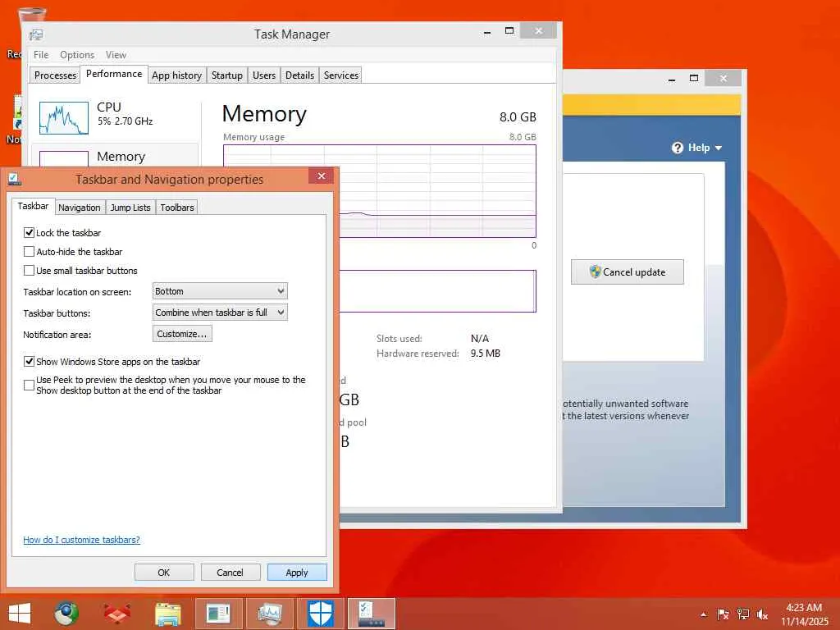The width and height of the screenshot is (840, 630).
Task: Open Taskbar buttons combine dropdown
Action: point(220,313)
